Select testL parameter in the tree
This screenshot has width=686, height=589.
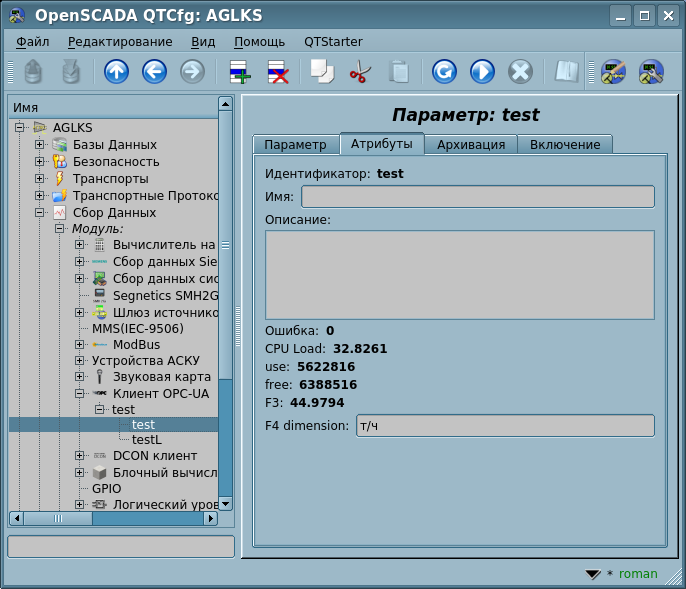[x=146, y=440]
